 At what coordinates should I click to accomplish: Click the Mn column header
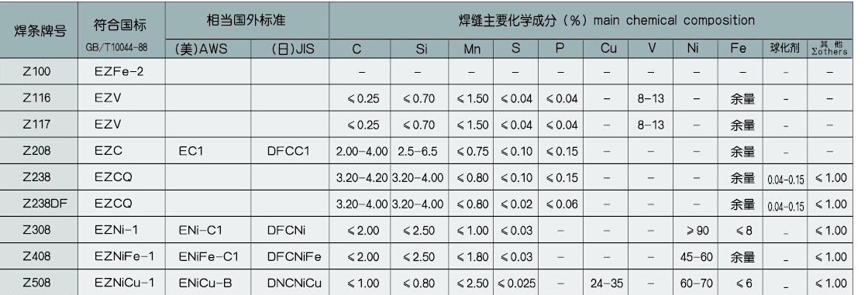[x=472, y=49]
